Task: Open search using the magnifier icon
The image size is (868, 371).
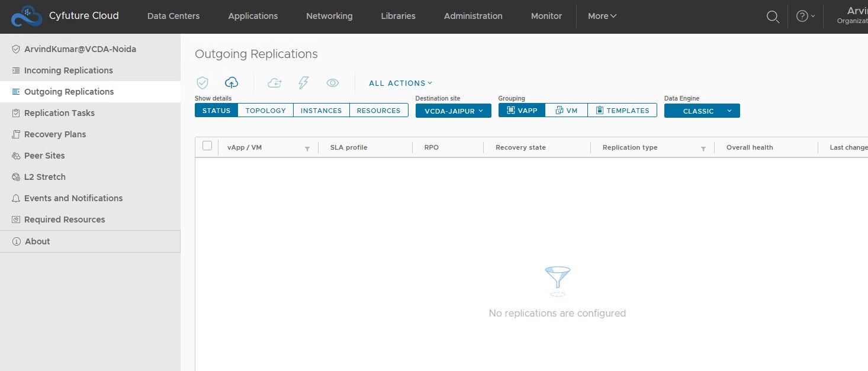Action: tap(773, 17)
